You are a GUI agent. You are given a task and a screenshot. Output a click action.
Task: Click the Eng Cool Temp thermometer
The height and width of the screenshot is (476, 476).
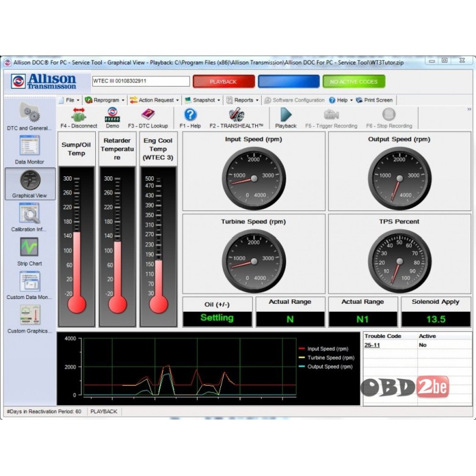(x=159, y=246)
